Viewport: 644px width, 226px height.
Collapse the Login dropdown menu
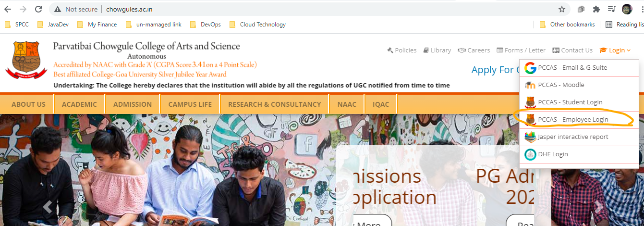(615, 50)
